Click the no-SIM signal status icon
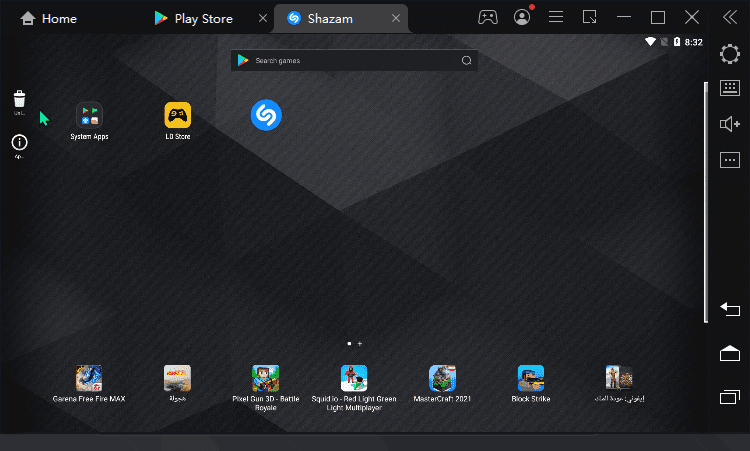Image resolution: width=750 pixels, height=451 pixels. 664,42
